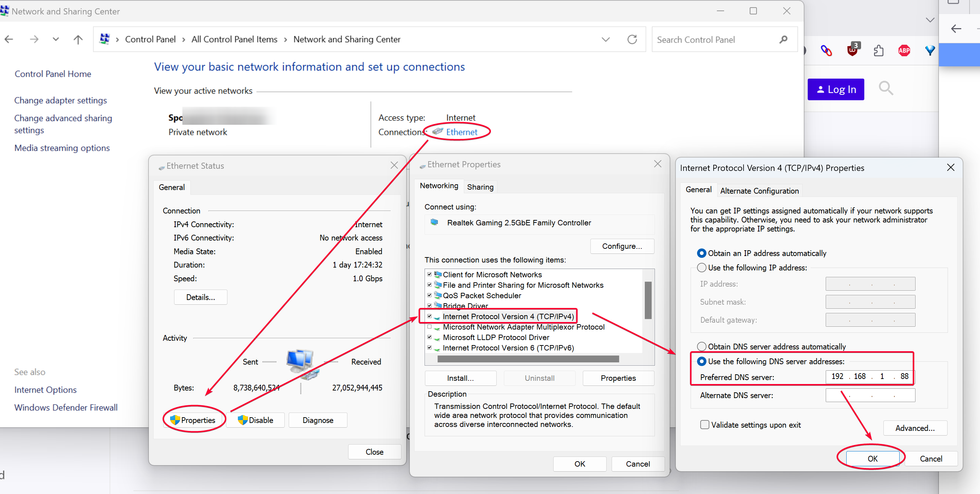Click Properties button in Ethernet Properties
Screen dimensions: 980x494
tap(618, 378)
